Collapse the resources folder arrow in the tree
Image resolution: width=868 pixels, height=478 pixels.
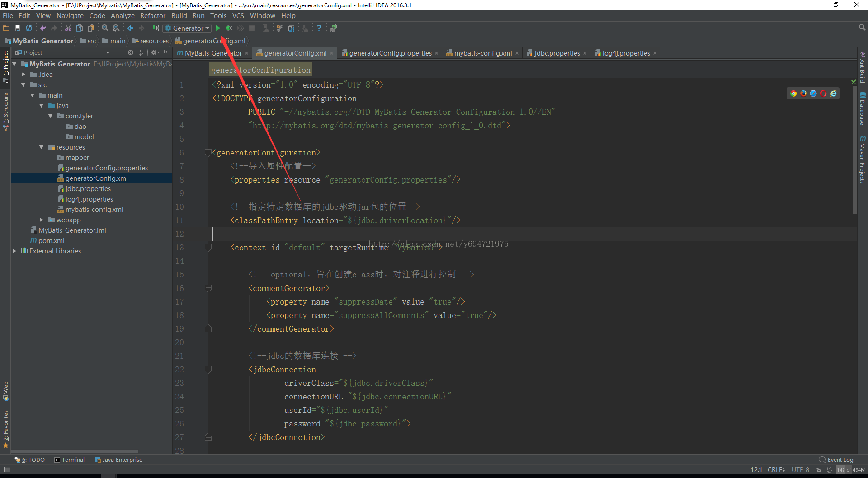click(x=42, y=147)
